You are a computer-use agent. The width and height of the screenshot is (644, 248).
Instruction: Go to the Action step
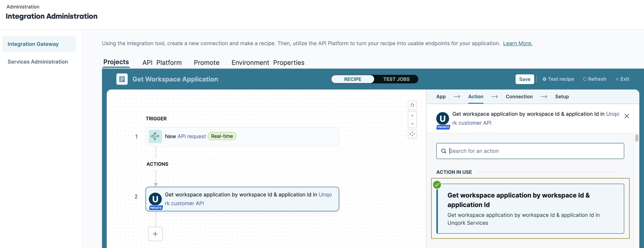[x=476, y=96]
